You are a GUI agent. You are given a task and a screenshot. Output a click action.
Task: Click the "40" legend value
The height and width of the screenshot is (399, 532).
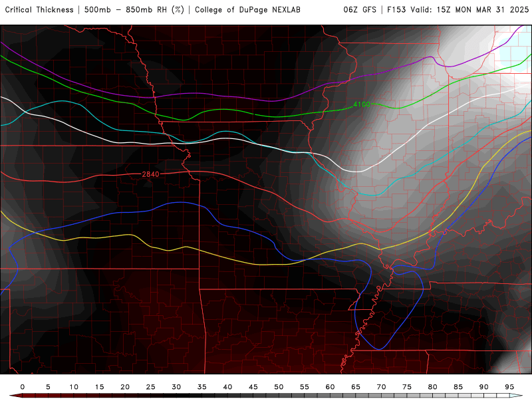point(227,387)
